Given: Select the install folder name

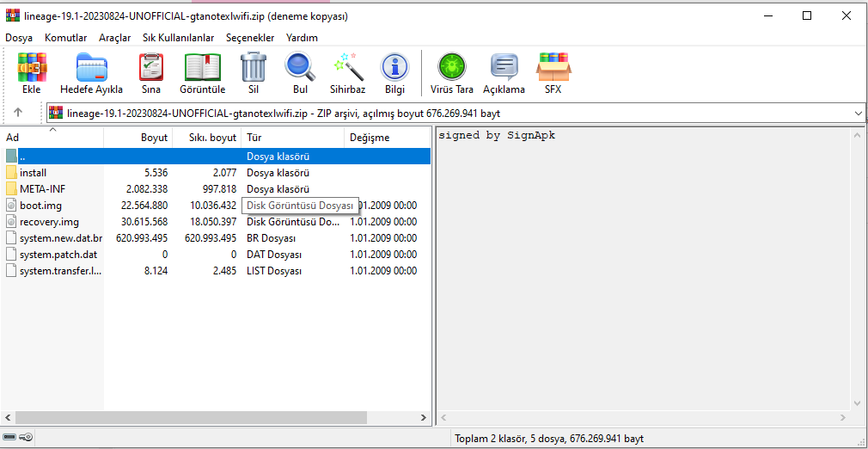Looking at the screenshot, I should pyautogui.click(x=33, y=172).
